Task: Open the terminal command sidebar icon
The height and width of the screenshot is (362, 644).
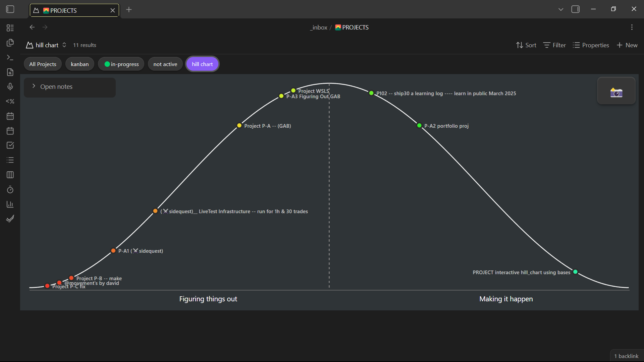Action: click(x=10, y=58)
